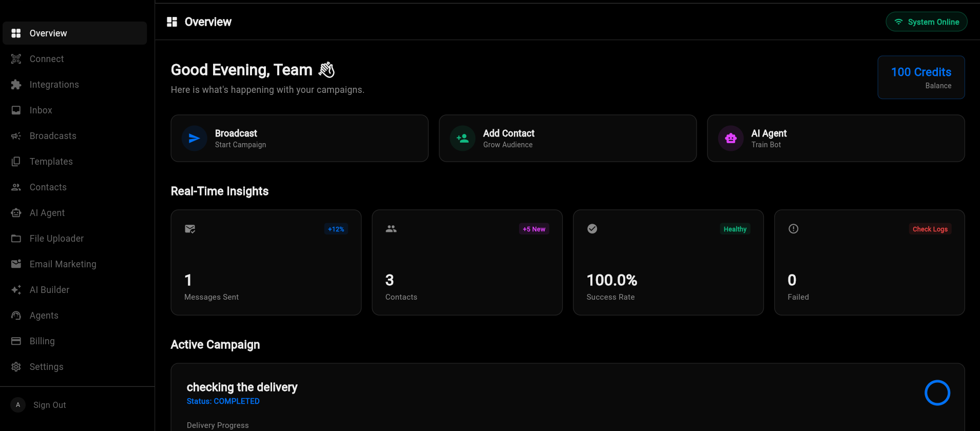Go to Templates in the sidebar

tap(51, 162)
